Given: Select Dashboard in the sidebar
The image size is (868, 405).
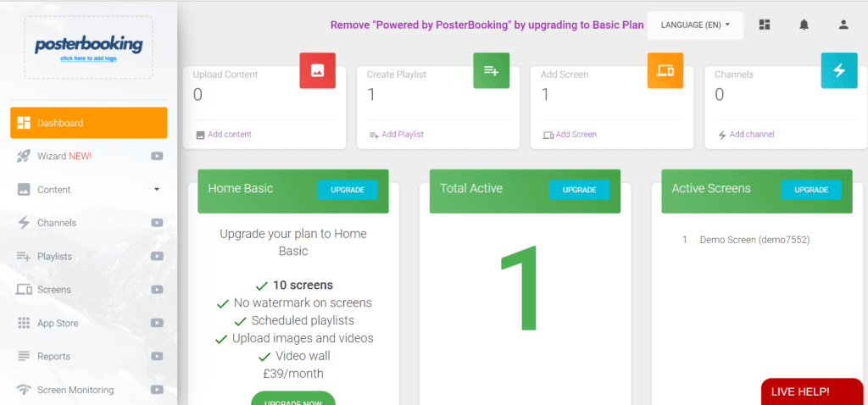Looking at the screenshot, I should (88, 123).
